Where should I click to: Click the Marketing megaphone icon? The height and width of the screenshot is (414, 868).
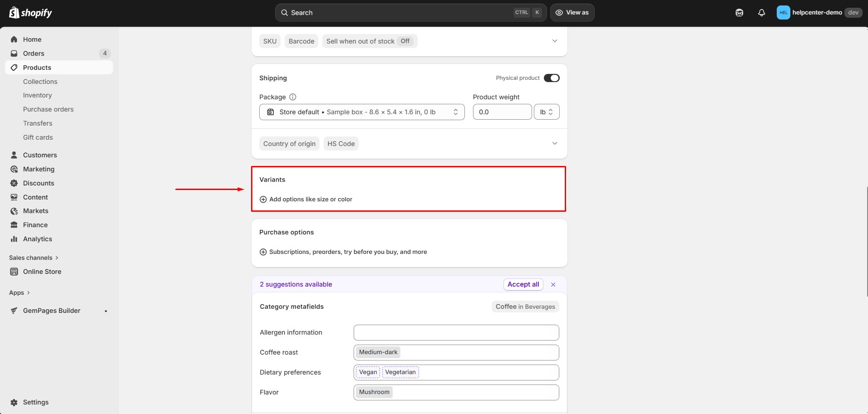(14, 169)
